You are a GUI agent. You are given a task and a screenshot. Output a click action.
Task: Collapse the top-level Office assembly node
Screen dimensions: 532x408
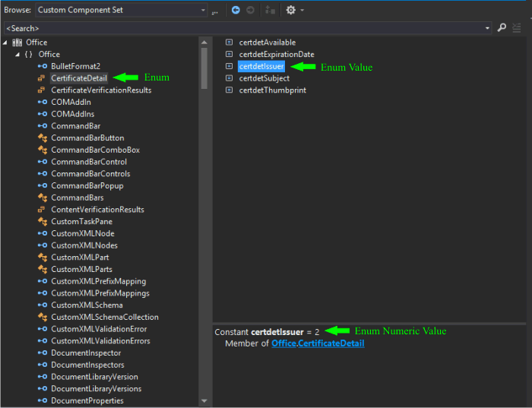point(5,43)
